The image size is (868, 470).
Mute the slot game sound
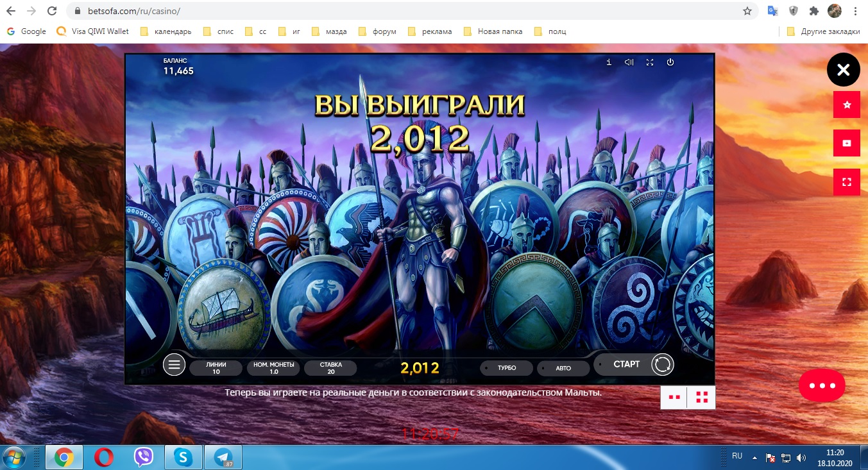pyautogui.click(x=629, y=62)
